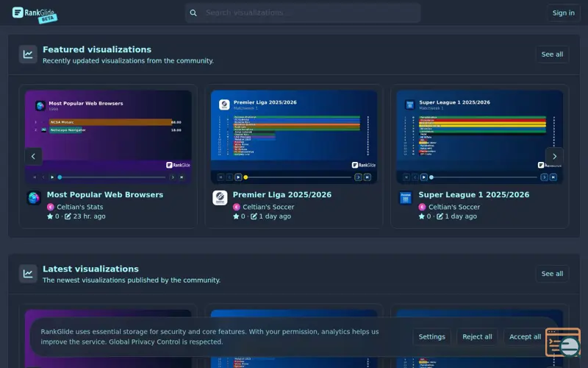Open See all for Latest visualizations
The width and height of the screenshot is (588, 368).
552,274
